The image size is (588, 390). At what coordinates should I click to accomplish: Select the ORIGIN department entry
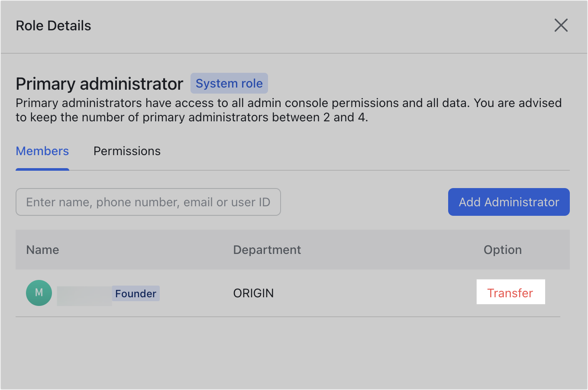coord(253,293)
